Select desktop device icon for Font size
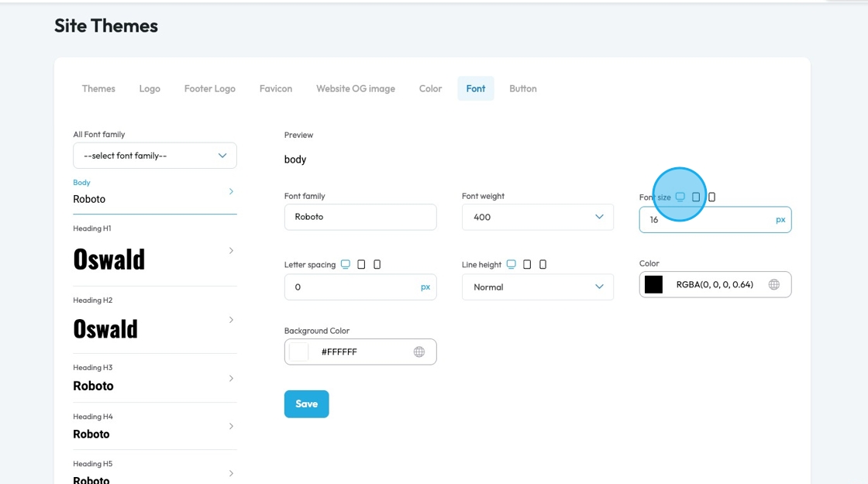The height and width of the screenshot is (484, 868). [x=680, y=197]
